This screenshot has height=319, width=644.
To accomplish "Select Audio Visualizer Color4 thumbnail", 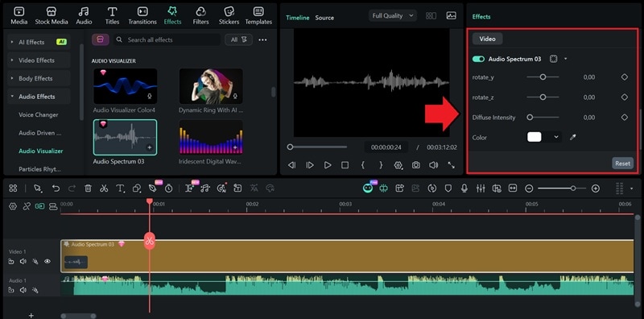I will [125, 86].
